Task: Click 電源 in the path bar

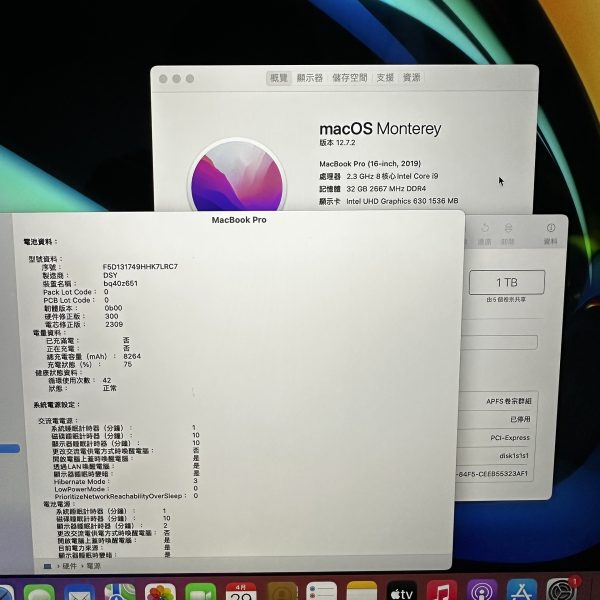Action: [x=93, y=566]
